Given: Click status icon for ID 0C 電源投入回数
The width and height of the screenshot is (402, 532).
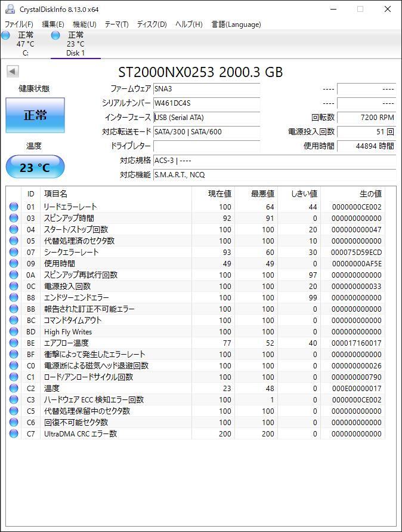Looking at the screenshot, I should (14, 286).
